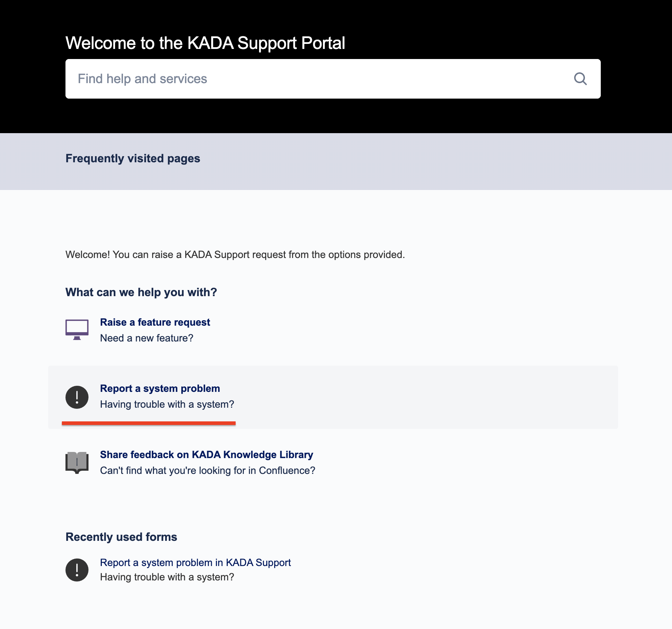Click the Recently used forms heading
The height and width of the screenshot is (629, 672).
121,537
